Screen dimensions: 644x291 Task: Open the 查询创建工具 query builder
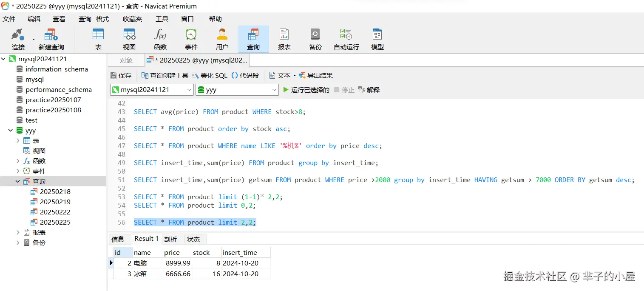pos(165,75)
